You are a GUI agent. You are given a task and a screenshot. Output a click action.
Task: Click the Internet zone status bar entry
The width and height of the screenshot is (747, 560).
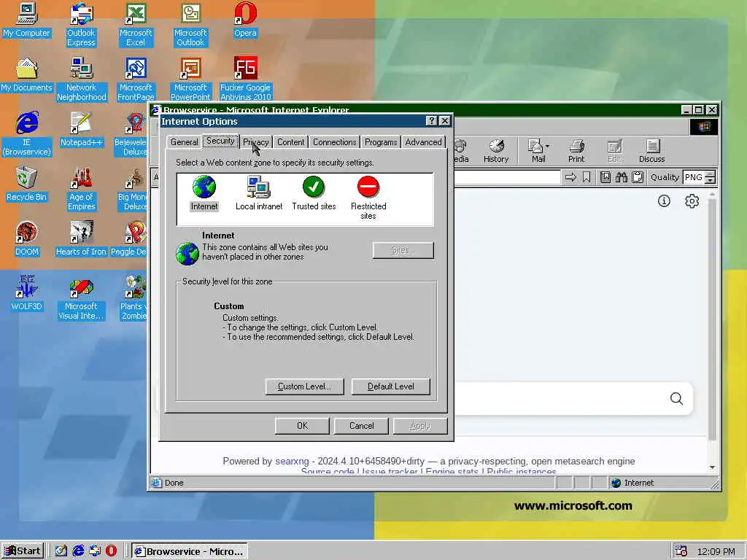632,483
